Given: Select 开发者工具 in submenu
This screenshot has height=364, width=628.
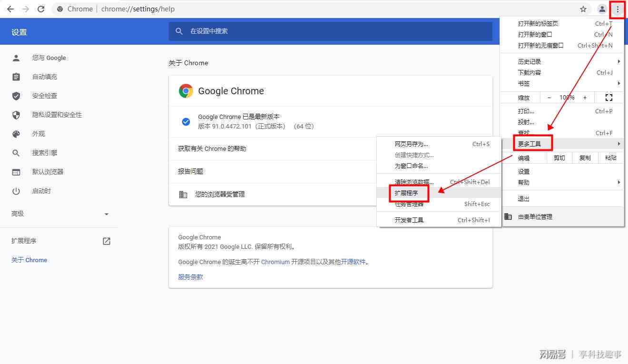Looking at the screenshot, I should 439,220.
